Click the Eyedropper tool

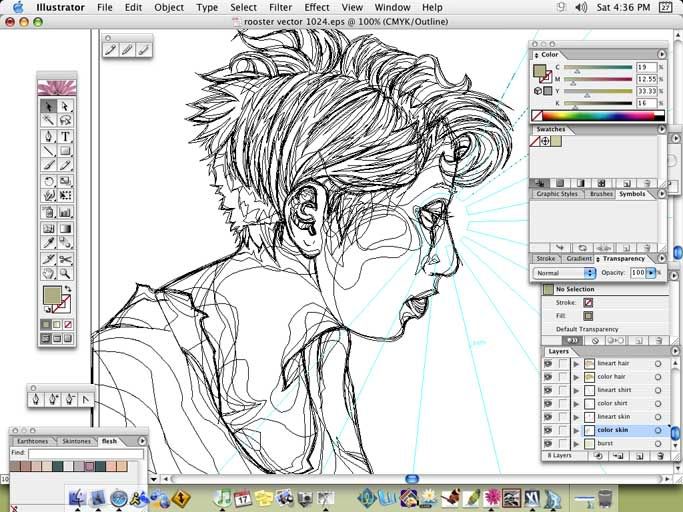click(x=48, y=243)
